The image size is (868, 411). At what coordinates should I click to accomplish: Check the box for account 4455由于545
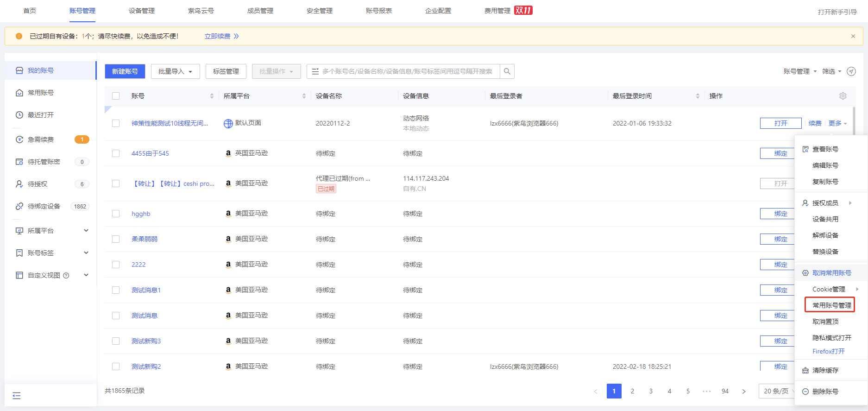(116, 153)
